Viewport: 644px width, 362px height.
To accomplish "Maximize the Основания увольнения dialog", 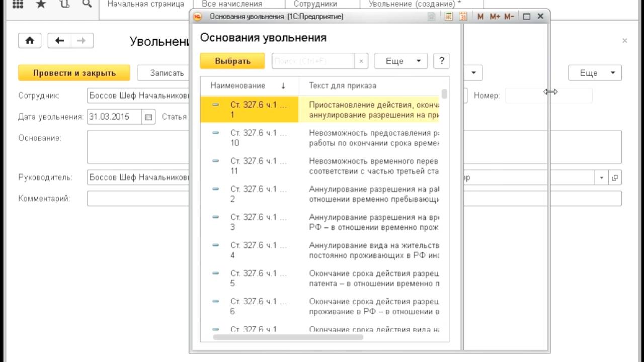I will [527, 17].
